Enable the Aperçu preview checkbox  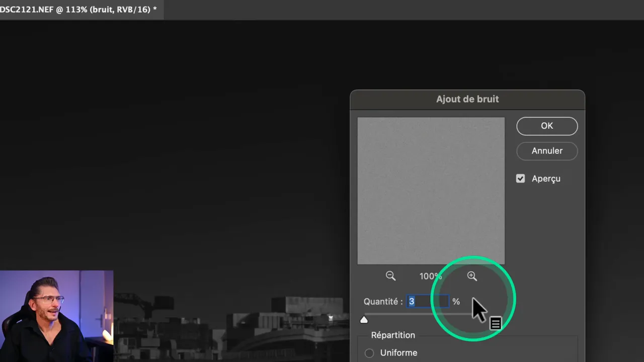point(520,178)
